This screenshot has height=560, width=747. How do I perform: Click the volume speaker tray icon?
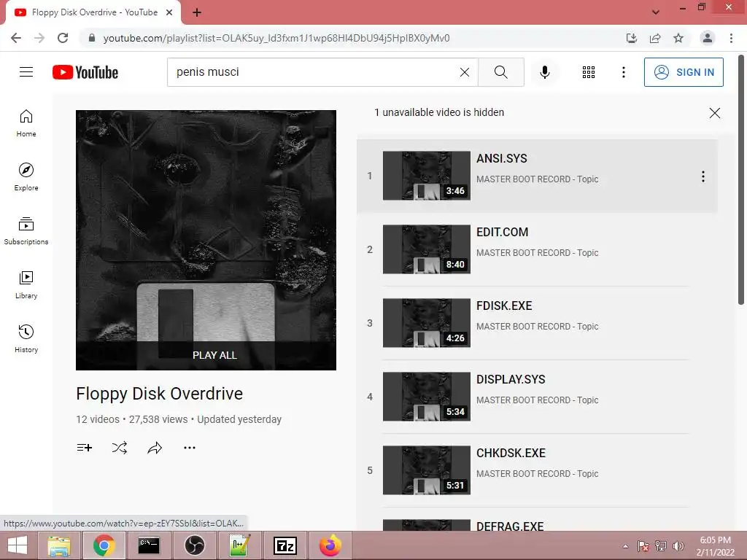click(x=678, y=546)
